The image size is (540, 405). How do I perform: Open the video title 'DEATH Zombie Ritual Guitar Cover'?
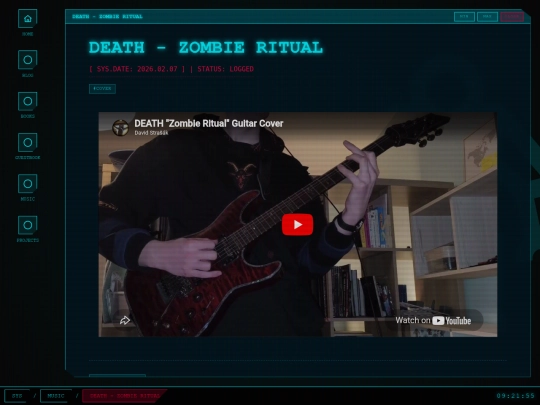(209, 123)
